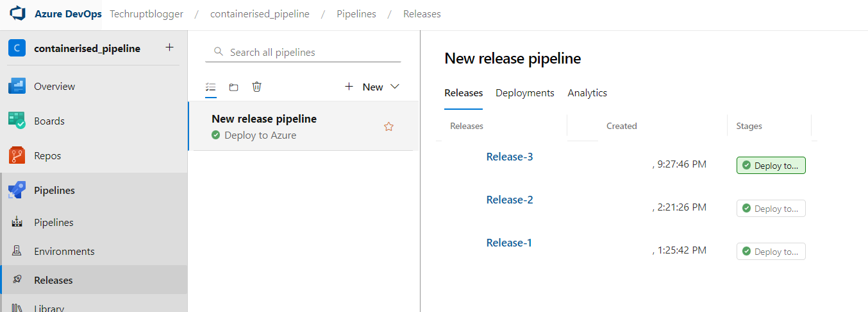Click the plus icon beside containerised_pipeline
Screen dimensions: 868x312
(169, 48)
